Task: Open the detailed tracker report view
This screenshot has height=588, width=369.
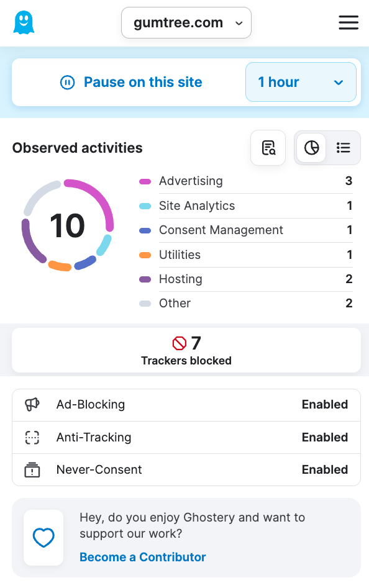Action: (268, 148)
